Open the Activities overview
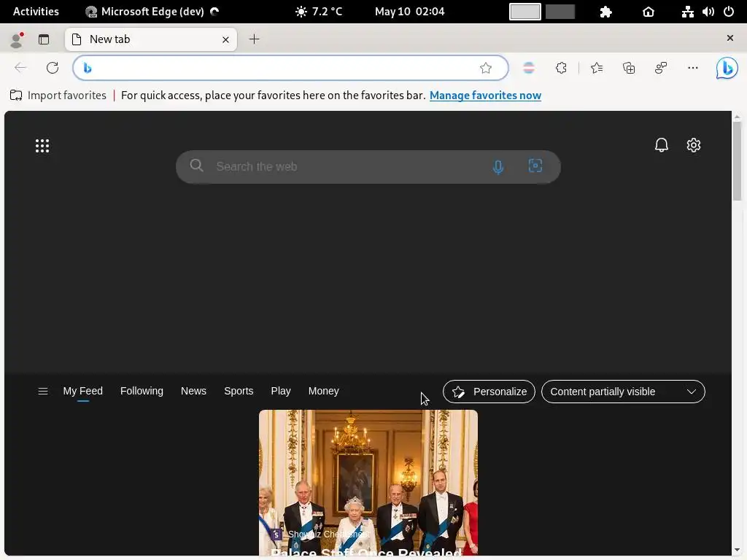The height and width of the screenshot is (560, 747). [36, 12]
